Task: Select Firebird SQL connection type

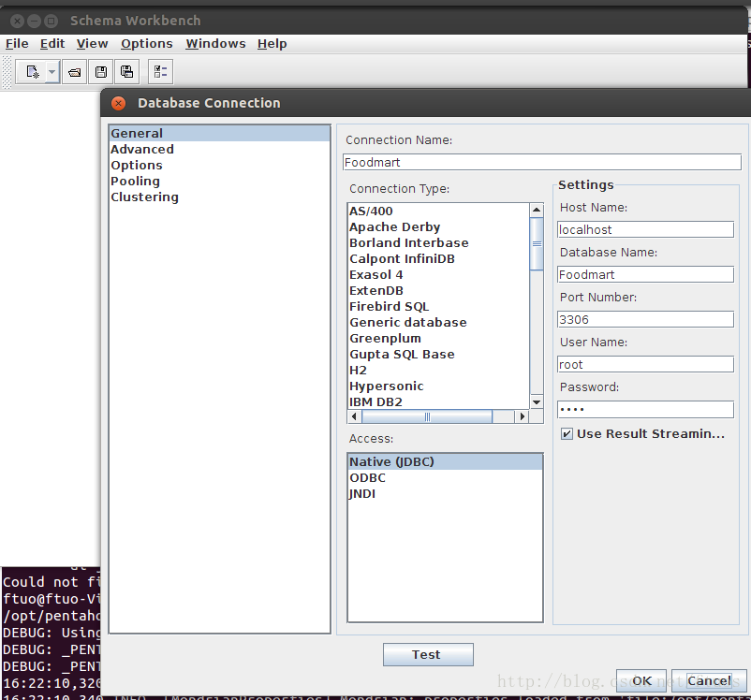Action: [x=438, y=306]
